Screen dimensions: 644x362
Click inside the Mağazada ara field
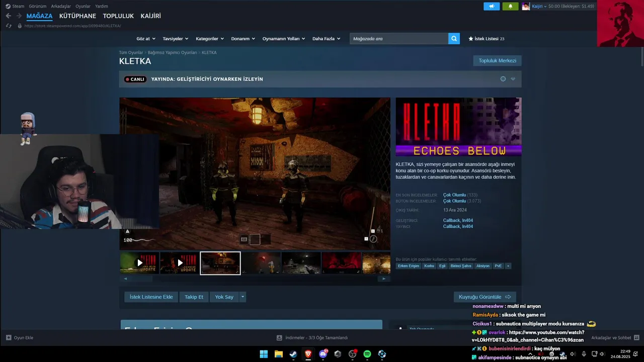(x=399, y=39)
